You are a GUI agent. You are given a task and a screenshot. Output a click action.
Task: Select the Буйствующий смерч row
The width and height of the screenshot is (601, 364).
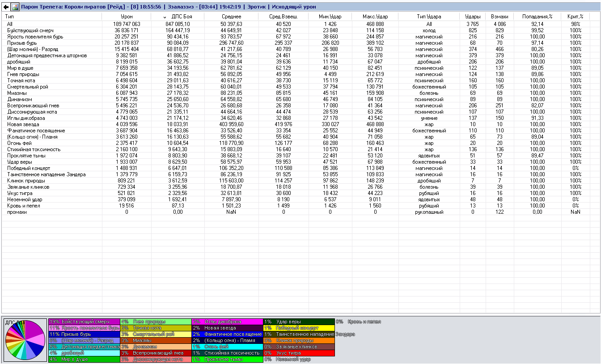(x=300, y=30)
